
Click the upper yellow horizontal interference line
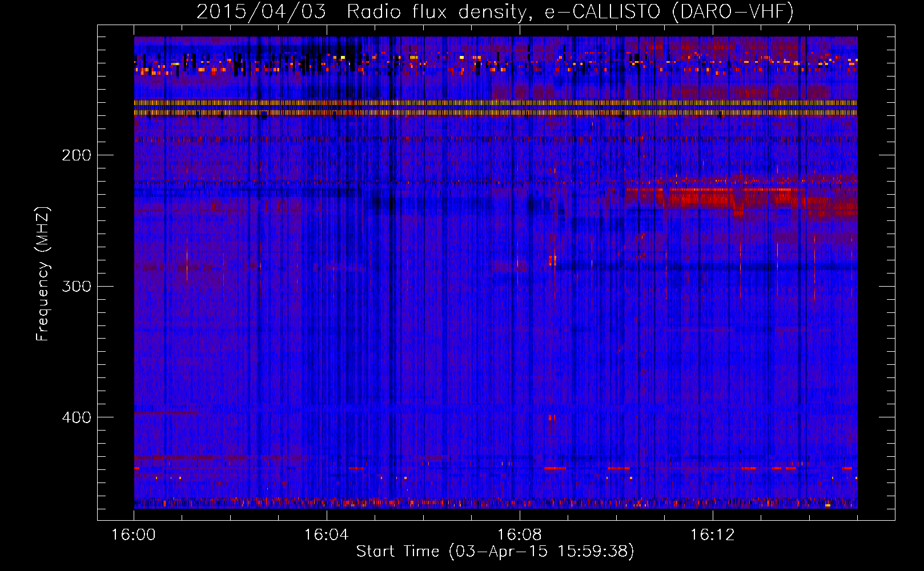point(495,103)
